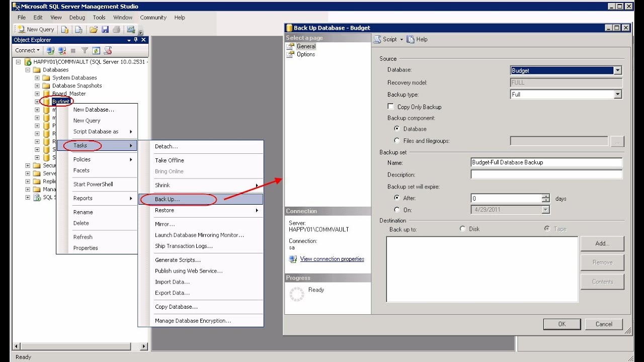This screenshot has height=362, width=644.
Task: Click the SQL Server Agent icon
Action: click(x=37, y=198)
